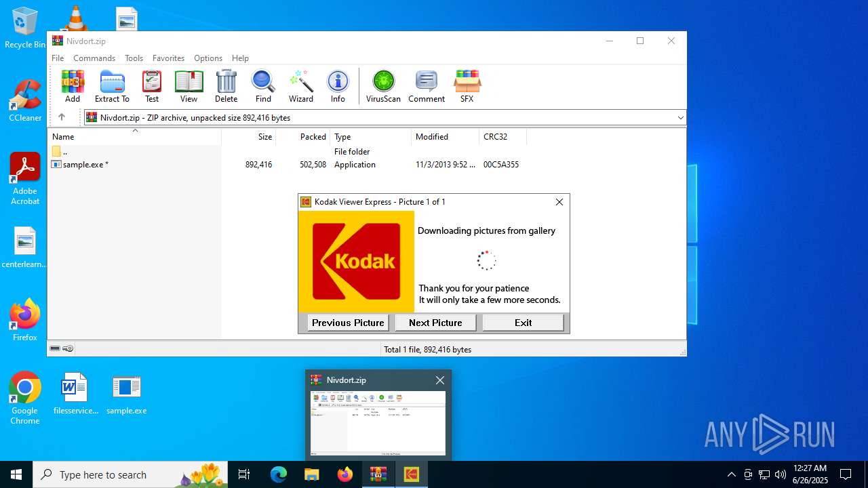The image size is (868, 488).
Task: Open the sample.exe desktop icon
Action: click(x=126, y=393)
